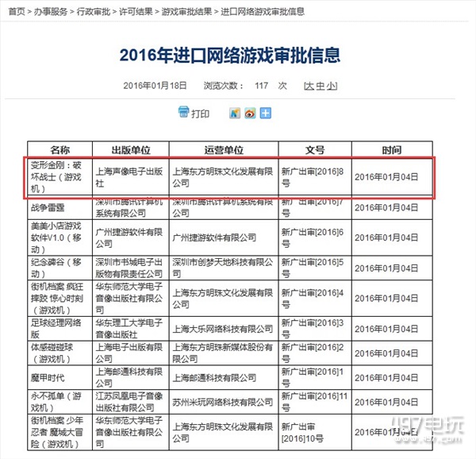Select 上海电子出版有限公司 publisher cell
476x459 pixels.
click(131, 353)
